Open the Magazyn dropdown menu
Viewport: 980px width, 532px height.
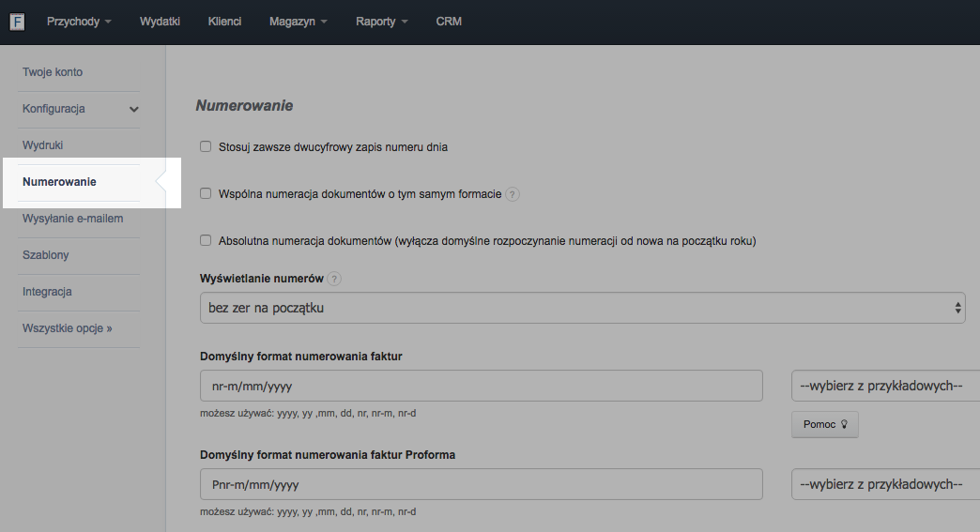click(x=299, y=22)
